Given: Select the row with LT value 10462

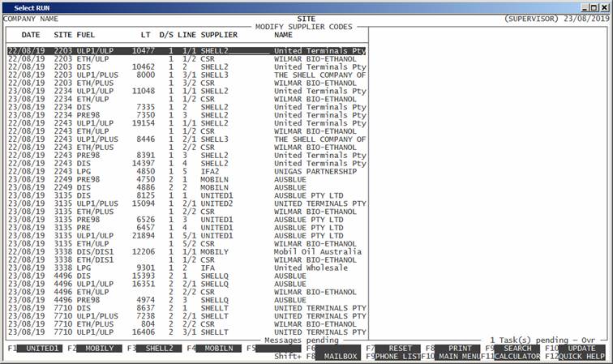Looking at the screenshot, I should tap(186, 66).
